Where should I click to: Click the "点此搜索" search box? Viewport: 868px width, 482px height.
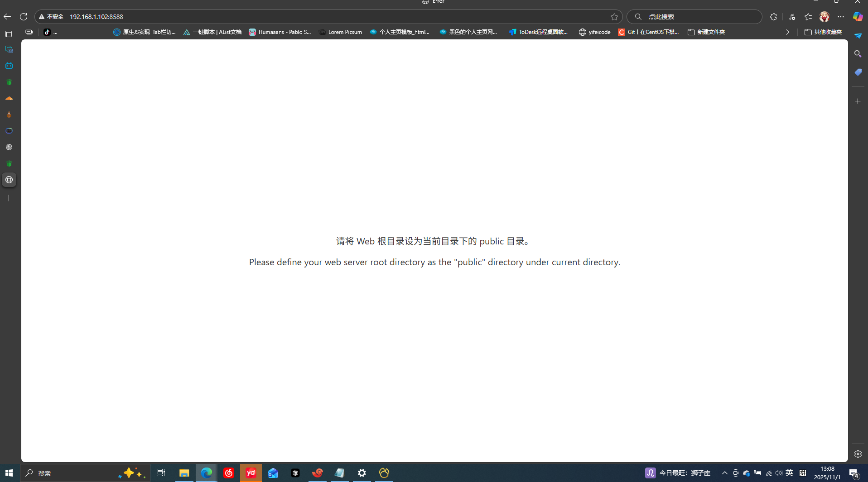point(698,17)
